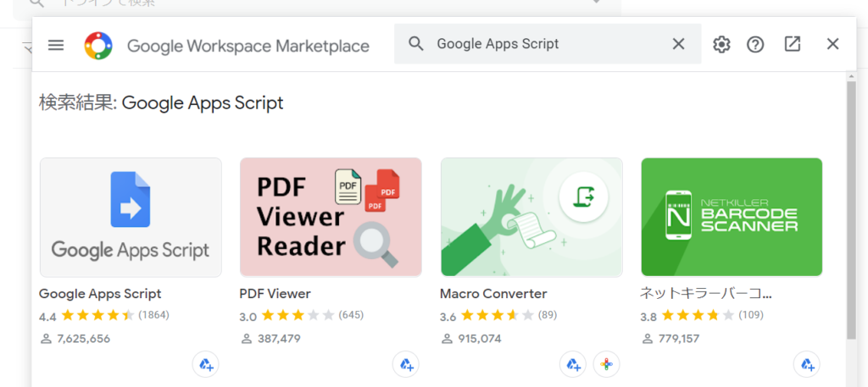Open the settings gear menu
This screenshot has height=387, width=868.
[721, 45]
